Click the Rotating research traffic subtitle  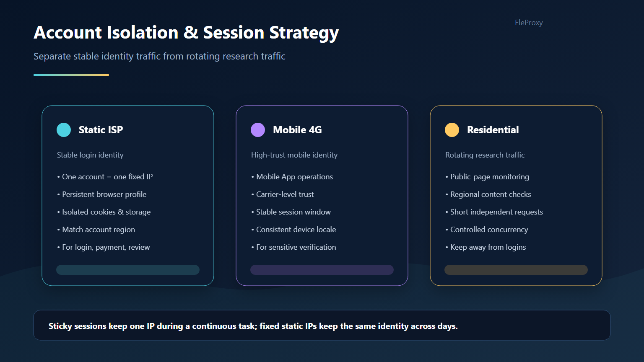click(x=485, y=155)
